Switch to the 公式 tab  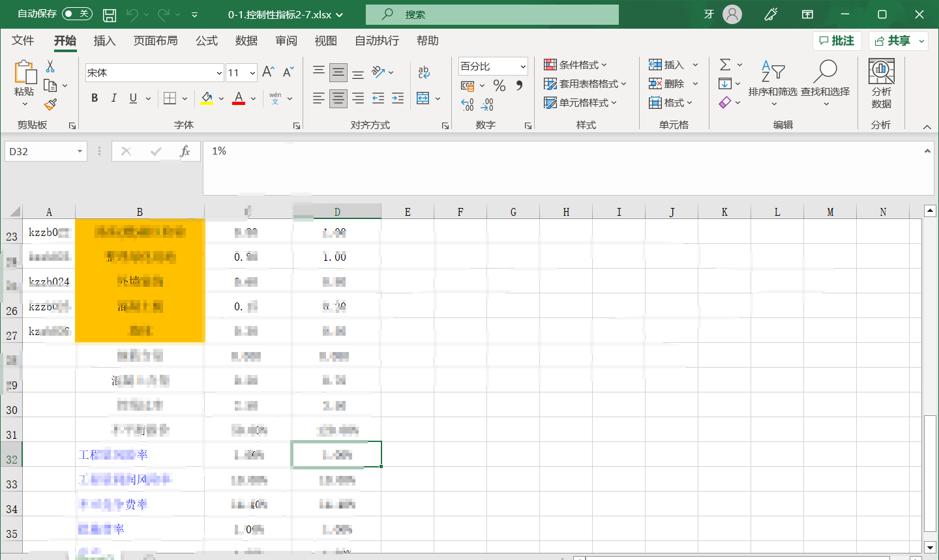(x=207, y=40)
